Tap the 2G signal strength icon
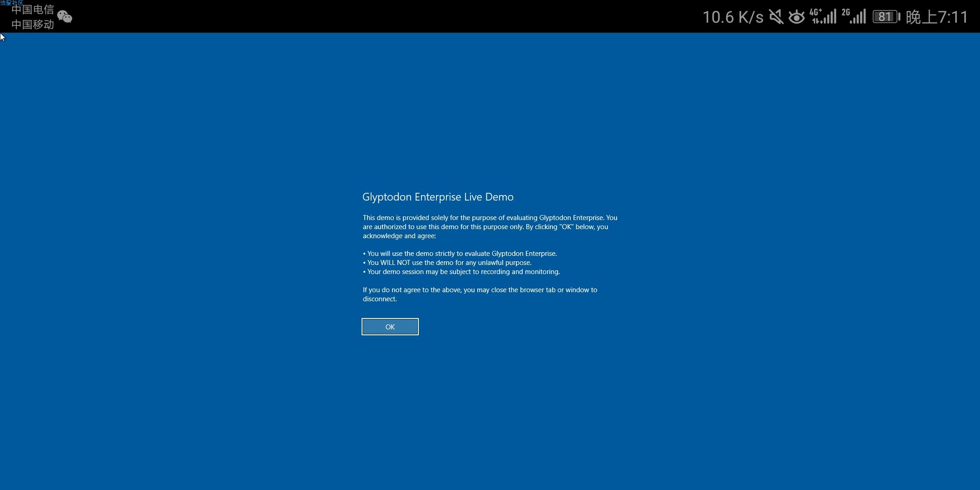 (854, 16)
